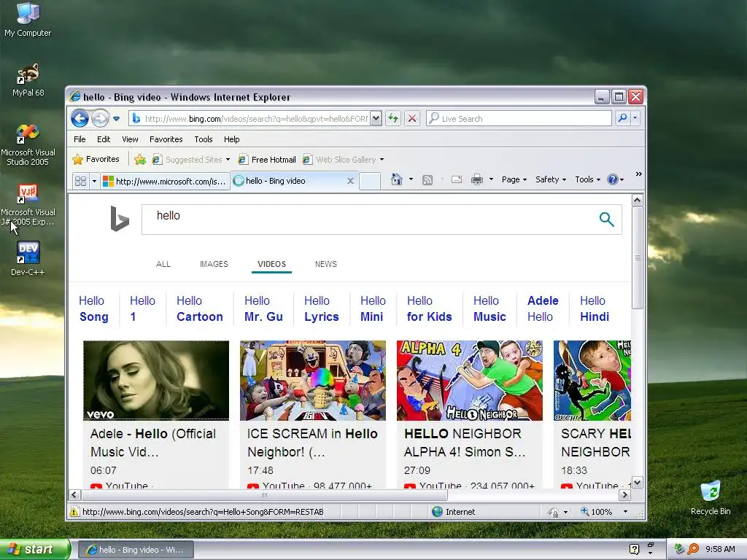Click the Forward navigation arrow
Image resolution: width=747 pixels, height=560 pixels.
[100, 118]
